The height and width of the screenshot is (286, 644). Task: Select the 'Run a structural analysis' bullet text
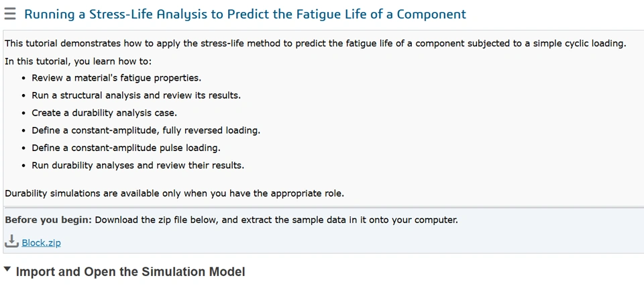coord(136,95)
